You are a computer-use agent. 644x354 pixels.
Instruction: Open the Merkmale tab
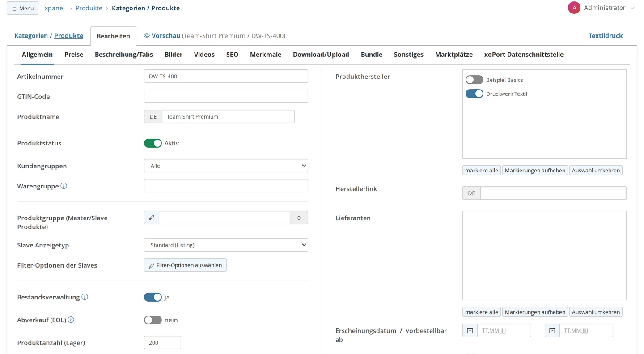click(x=266, y=55)
